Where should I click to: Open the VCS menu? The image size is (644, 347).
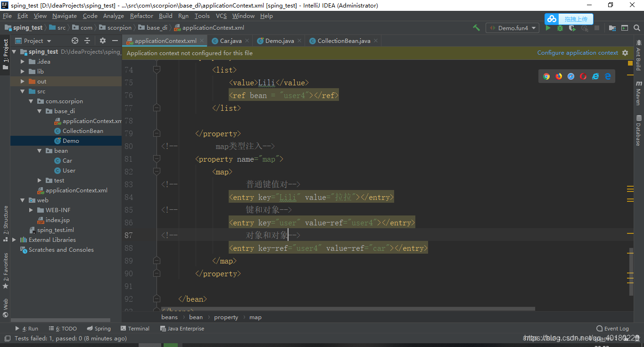click(x=221, y=16)
